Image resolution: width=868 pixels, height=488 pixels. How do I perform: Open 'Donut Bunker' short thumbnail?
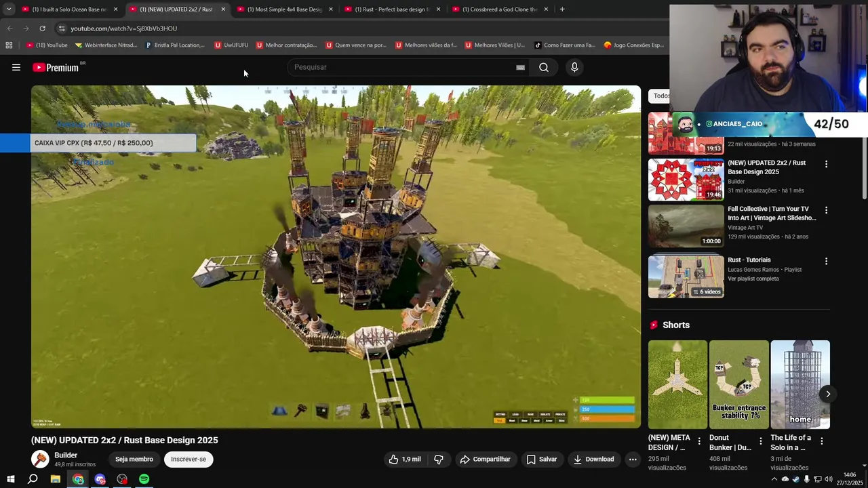[x=739, y=384]
